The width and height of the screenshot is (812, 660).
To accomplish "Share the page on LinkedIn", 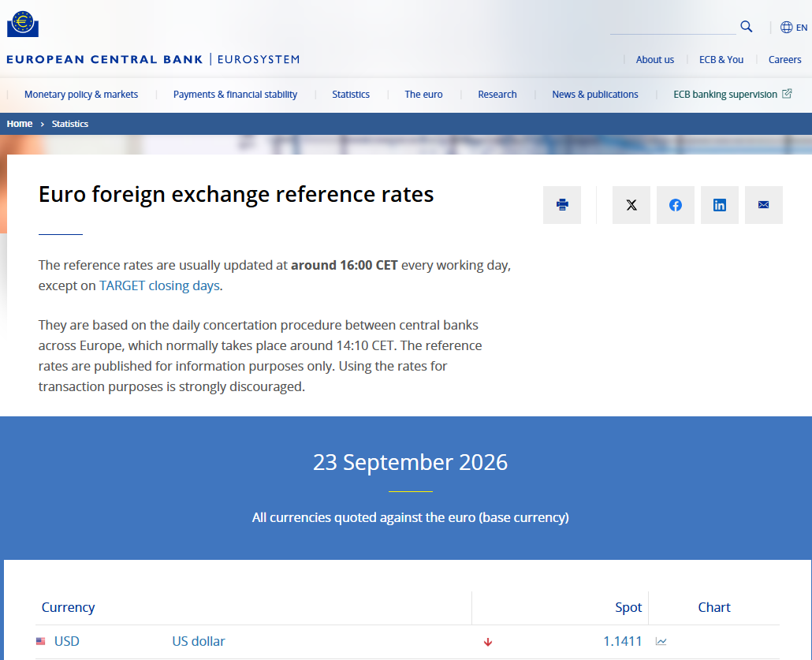I will point(719,205).
